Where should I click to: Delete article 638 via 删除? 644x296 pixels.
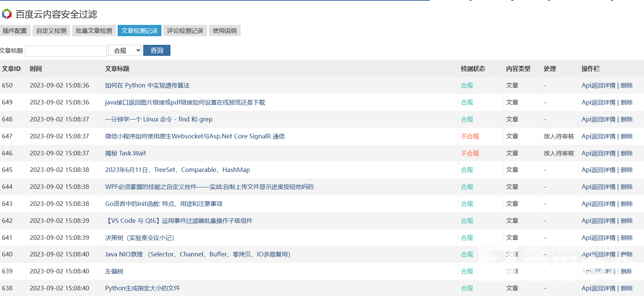click(x=627, y=288)
